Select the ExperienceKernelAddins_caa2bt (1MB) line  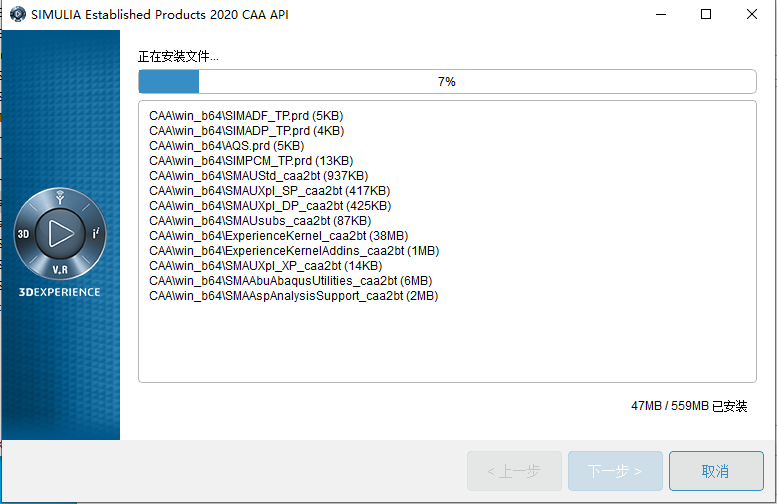tap(294, 251)
